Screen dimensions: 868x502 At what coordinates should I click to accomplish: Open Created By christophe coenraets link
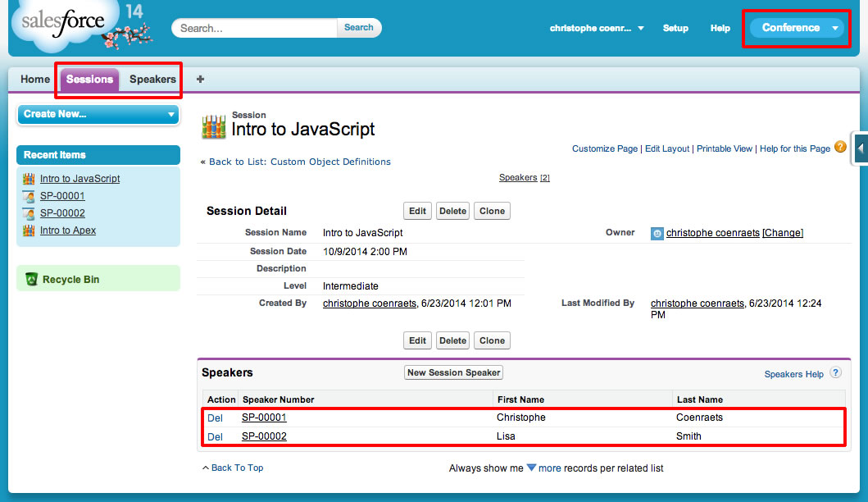369,303
